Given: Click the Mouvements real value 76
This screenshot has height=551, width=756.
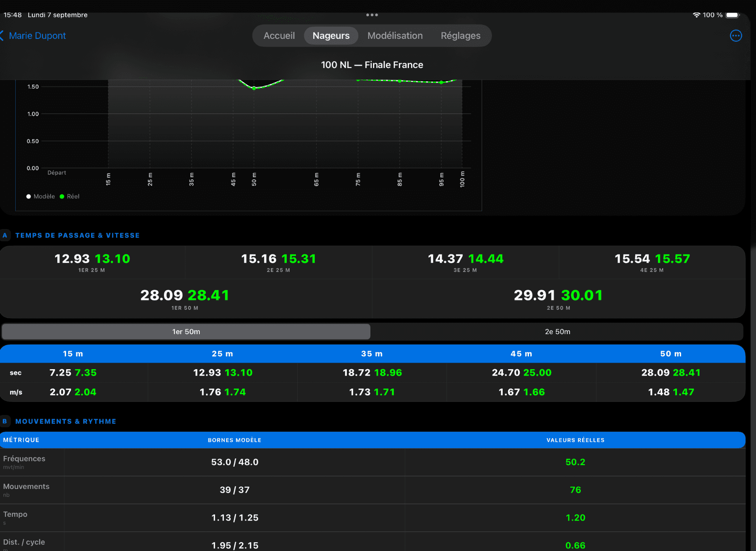Looking at the screenshot, I should click(x=575, y=490).
